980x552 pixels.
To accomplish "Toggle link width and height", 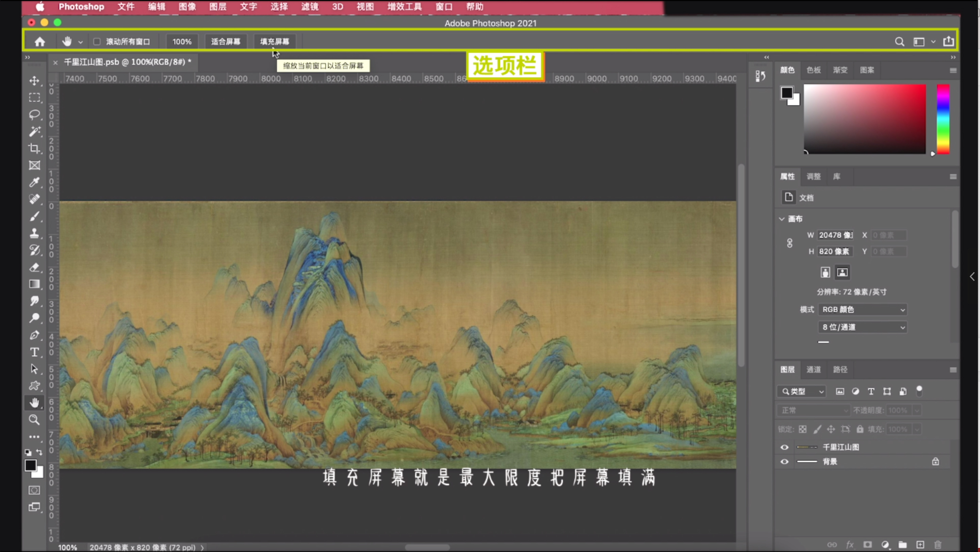I will pos(790,243).
